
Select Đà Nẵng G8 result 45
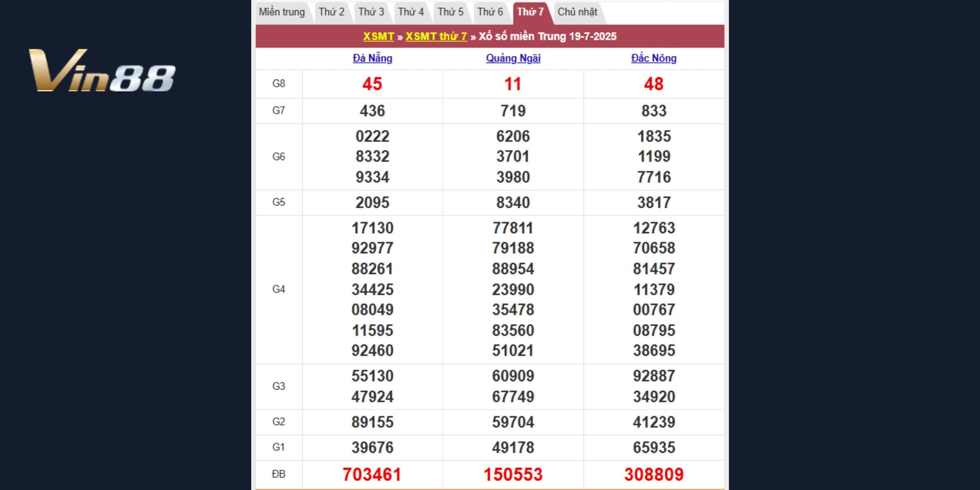pos(372,84)
